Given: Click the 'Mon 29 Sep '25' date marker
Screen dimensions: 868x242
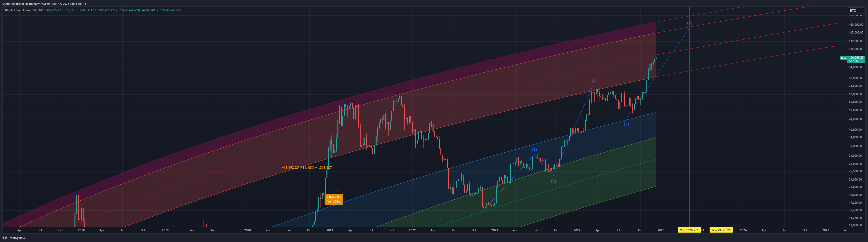Looking at the screenshot, I should [721, 230].
